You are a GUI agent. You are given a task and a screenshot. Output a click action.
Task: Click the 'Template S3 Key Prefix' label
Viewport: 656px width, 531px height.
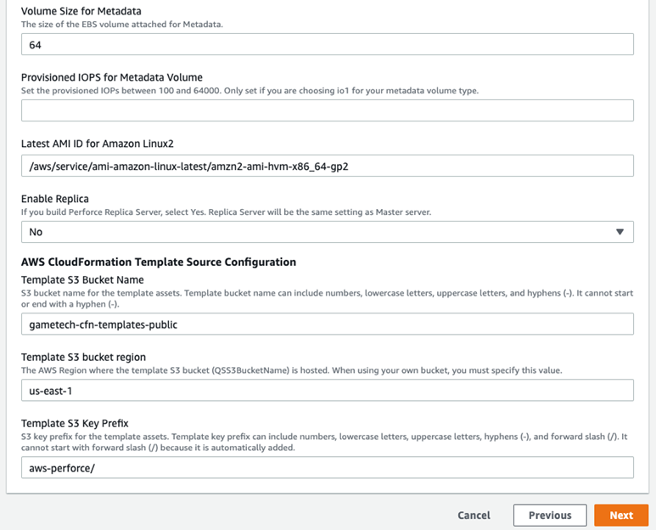[77, 424]
